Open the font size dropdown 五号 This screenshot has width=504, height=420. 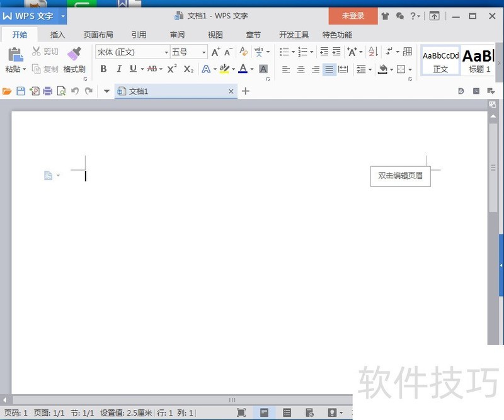click(189, 52)
